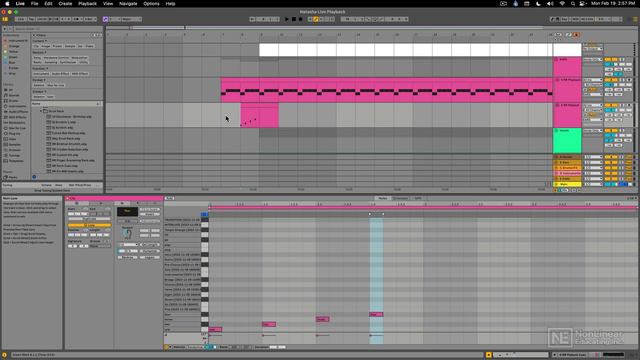The height and width of the screenshot is (360, 640).
Task: Hide the browser with the yellow toggle icon
Action: [x=5, y=19]
